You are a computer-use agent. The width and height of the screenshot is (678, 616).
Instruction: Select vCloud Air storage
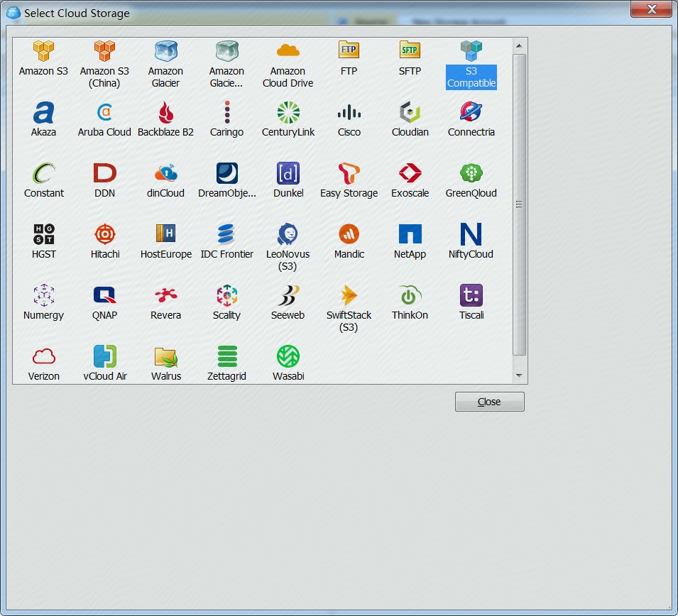(104, 356)
